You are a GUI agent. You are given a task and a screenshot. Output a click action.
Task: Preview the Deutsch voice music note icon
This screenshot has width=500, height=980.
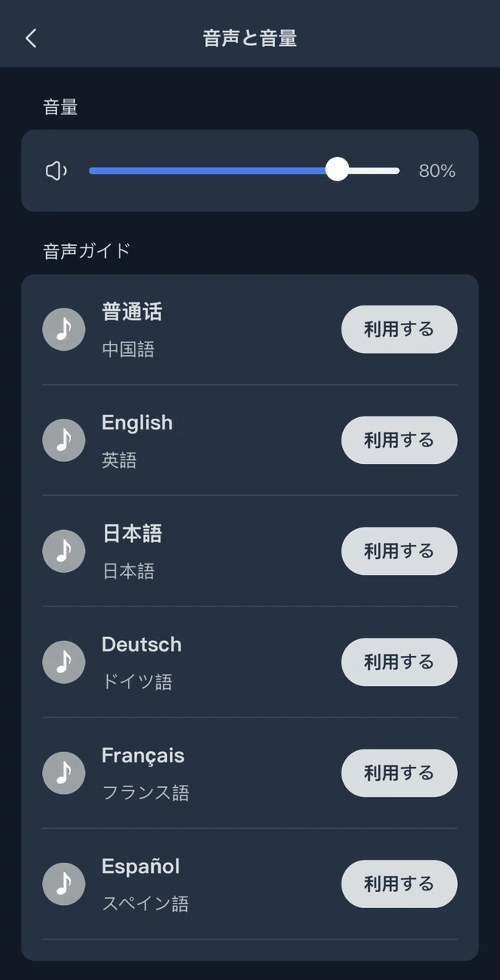point(64,662)
